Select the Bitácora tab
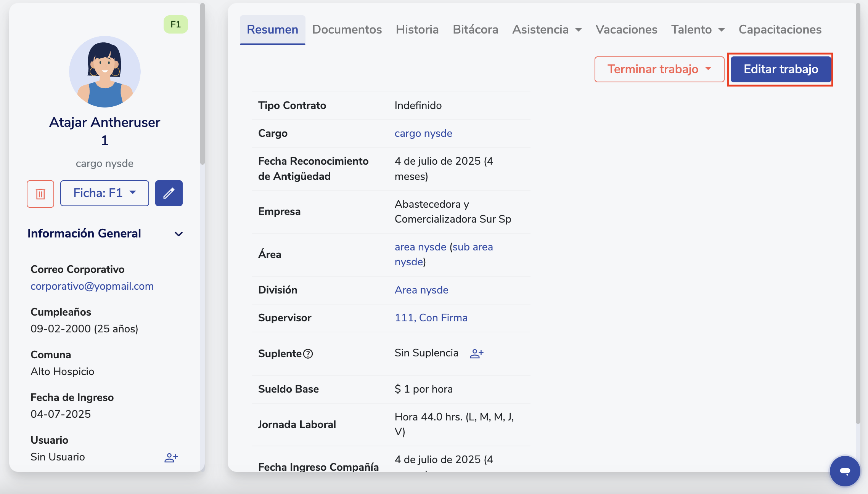Image resolution: width=868 pixels, height=494 pixels. (x=475, y=30)
